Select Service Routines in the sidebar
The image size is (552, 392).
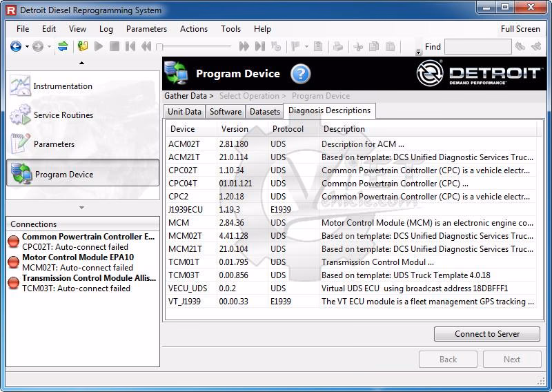click(x=83, y=115)
